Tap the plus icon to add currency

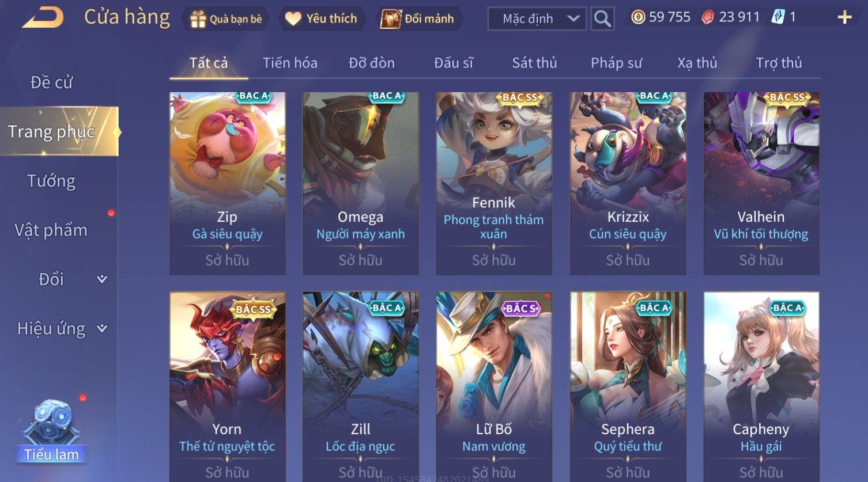coord(844,17)
